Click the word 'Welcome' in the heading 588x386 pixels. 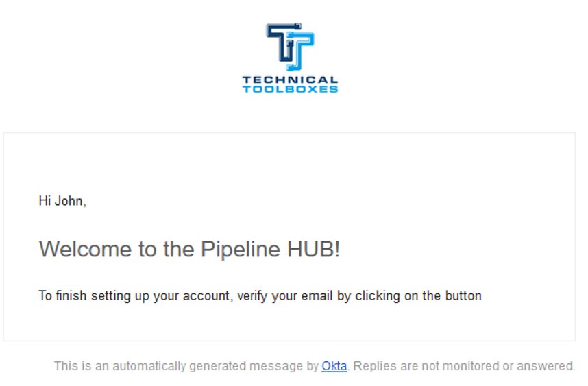coord(85,249)
